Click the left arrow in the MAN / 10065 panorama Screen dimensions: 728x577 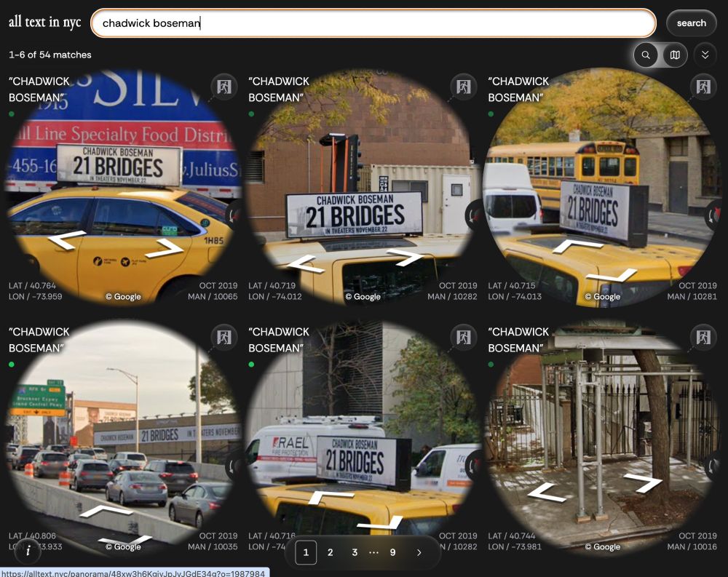(66, 239)
